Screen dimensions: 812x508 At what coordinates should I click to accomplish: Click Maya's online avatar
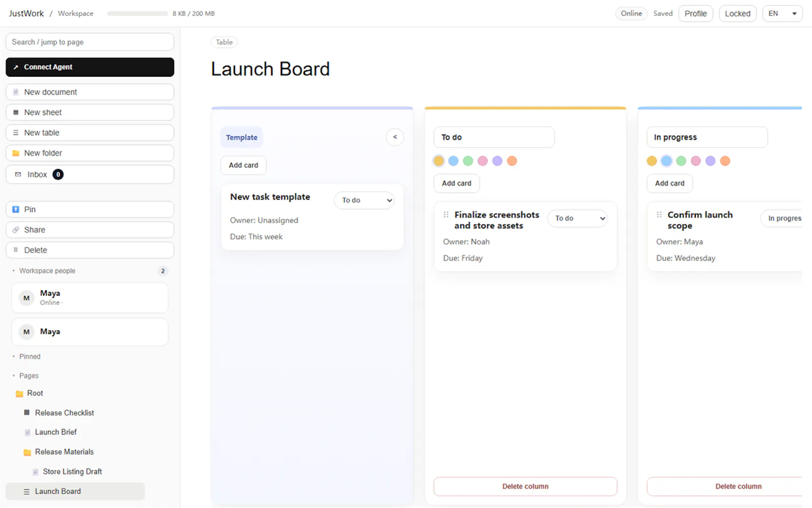coord(26,298)
